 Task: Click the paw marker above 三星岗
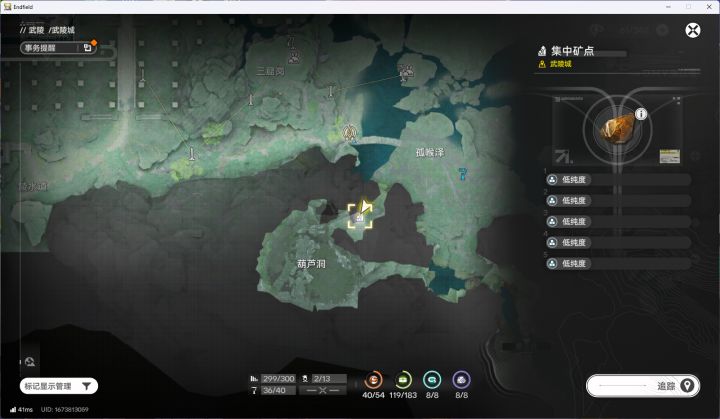[294, 57]
